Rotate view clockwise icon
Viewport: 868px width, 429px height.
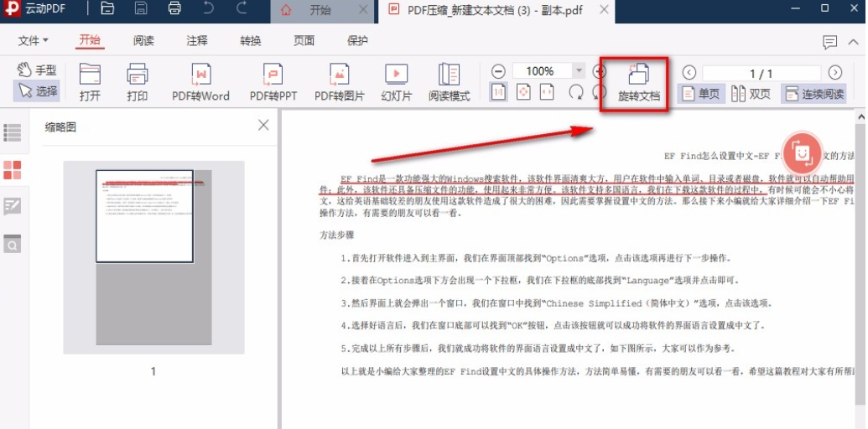point(575,93)
